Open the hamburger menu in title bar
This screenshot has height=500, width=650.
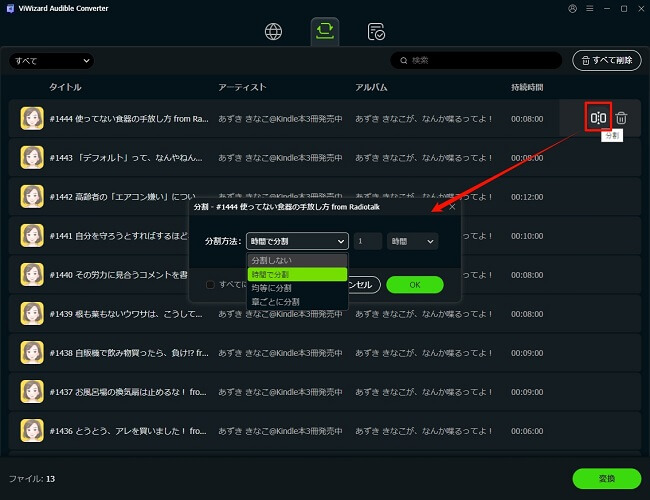(589, 8)
